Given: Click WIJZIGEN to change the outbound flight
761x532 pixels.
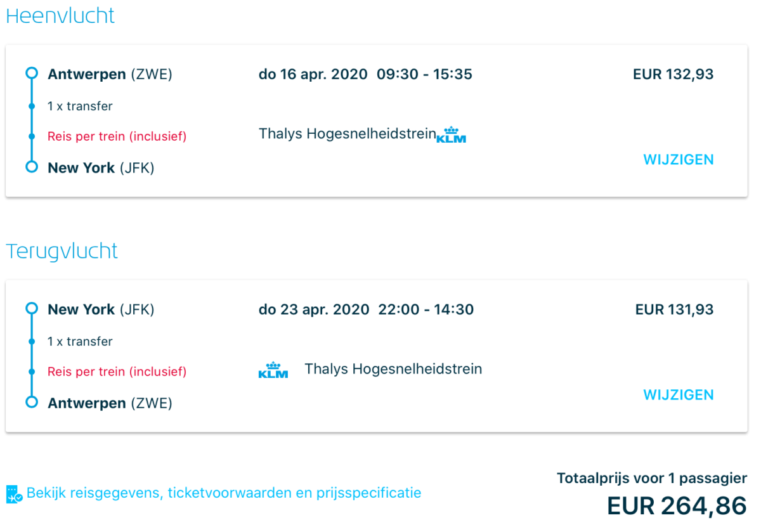Looking at the screenshot, I should click(678, 160).
